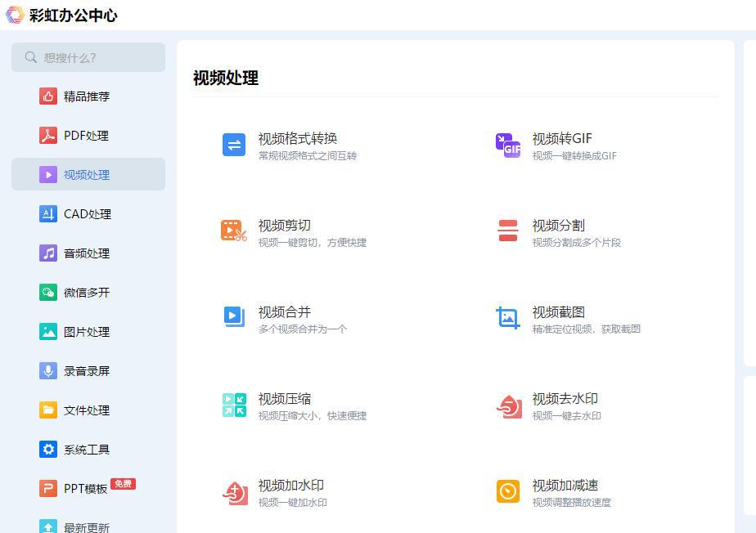Click the yellow 文件处理 folder icon
The height and width of the screenshot is (533, 756).
(x=48, y=410)
